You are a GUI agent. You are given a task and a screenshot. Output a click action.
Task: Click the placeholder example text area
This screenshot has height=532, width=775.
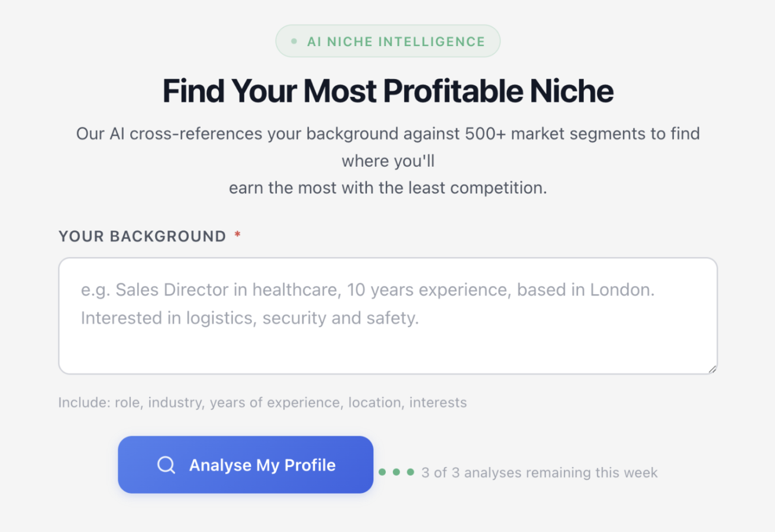pyautogui.click(x=367, y=303)
